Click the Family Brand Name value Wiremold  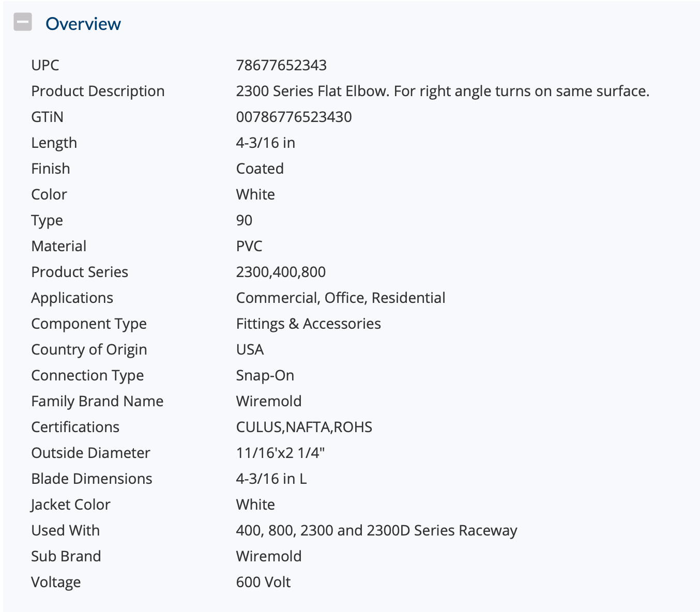pyautogui.click(x=269, y=401)
